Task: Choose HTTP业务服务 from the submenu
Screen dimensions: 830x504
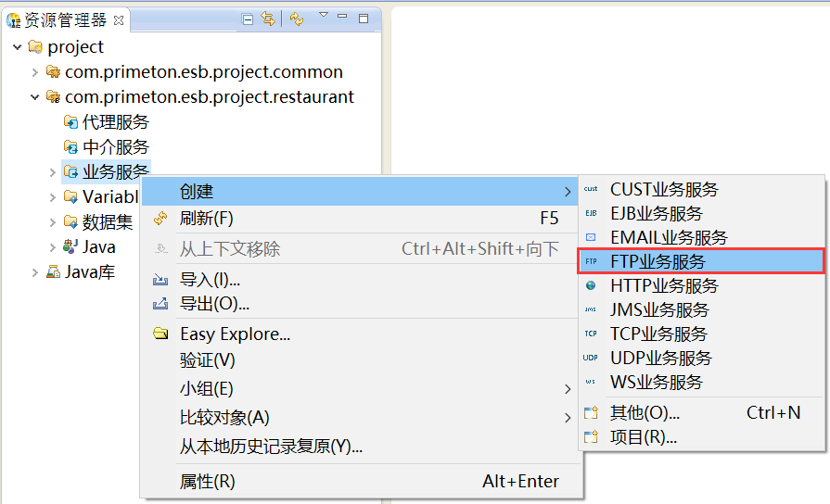Action: tap(664, 285)
